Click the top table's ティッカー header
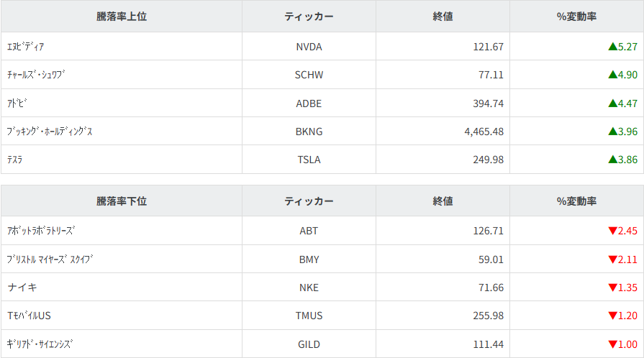This screenshot has width=644, height=358. tap(309, 17)
